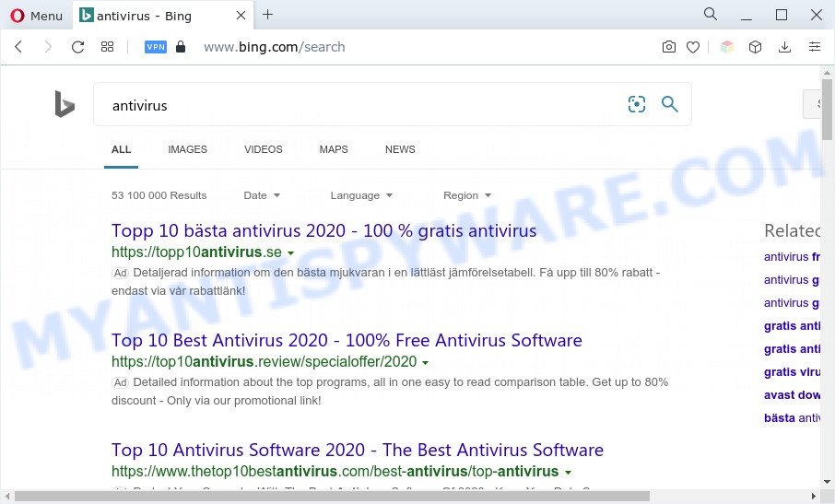
Task: Expand arrow next to topp10antivirus.se URL
Action: point(290,252)
